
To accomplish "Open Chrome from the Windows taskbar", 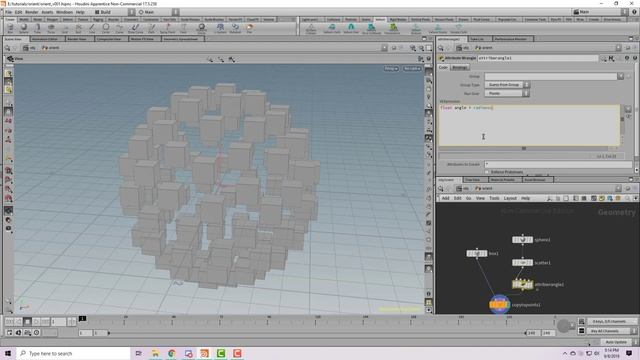I will click(x=171, y=353).
